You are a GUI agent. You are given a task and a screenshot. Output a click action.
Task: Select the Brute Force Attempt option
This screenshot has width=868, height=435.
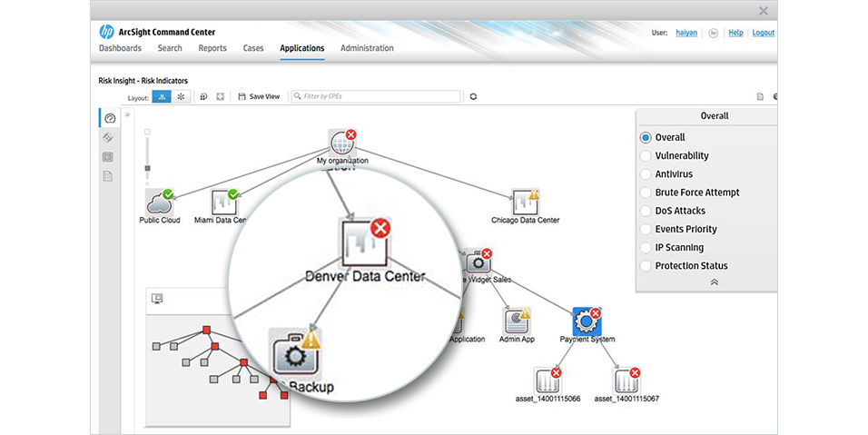(646, 193)
